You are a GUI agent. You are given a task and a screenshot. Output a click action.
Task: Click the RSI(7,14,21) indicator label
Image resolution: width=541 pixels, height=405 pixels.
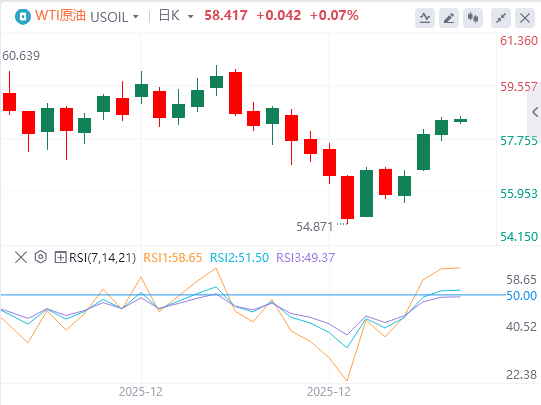pos(102,257)
